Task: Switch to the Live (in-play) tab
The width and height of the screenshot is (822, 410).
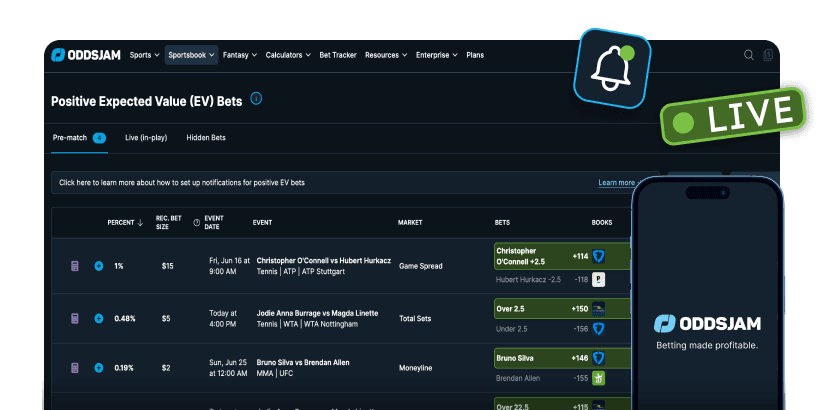Action: coord(146,138)
